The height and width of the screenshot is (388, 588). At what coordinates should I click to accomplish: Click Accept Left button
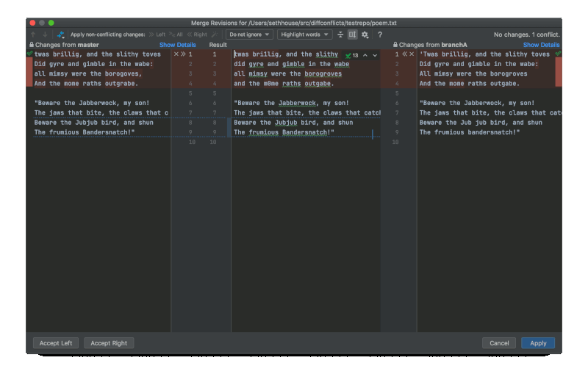tap(56, 343)
